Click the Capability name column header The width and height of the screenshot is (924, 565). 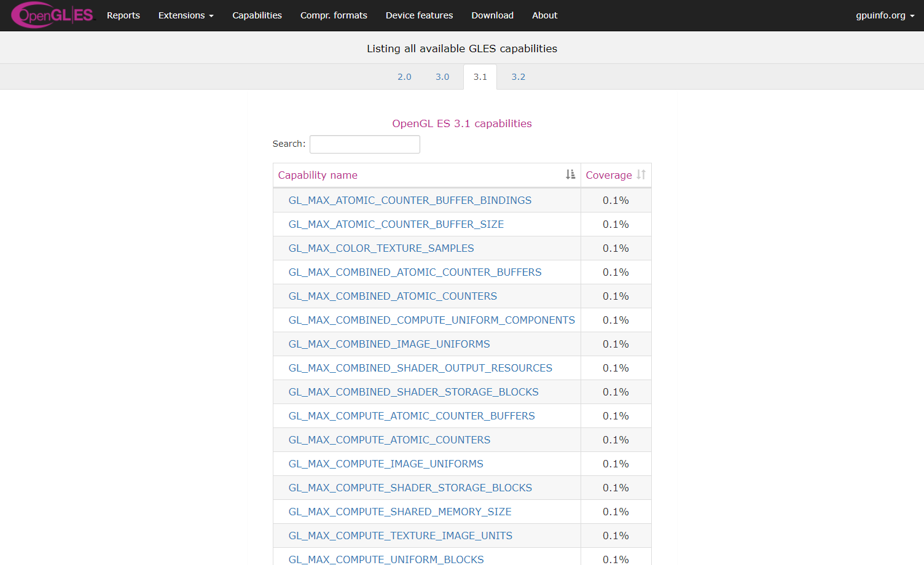[427, 175]
